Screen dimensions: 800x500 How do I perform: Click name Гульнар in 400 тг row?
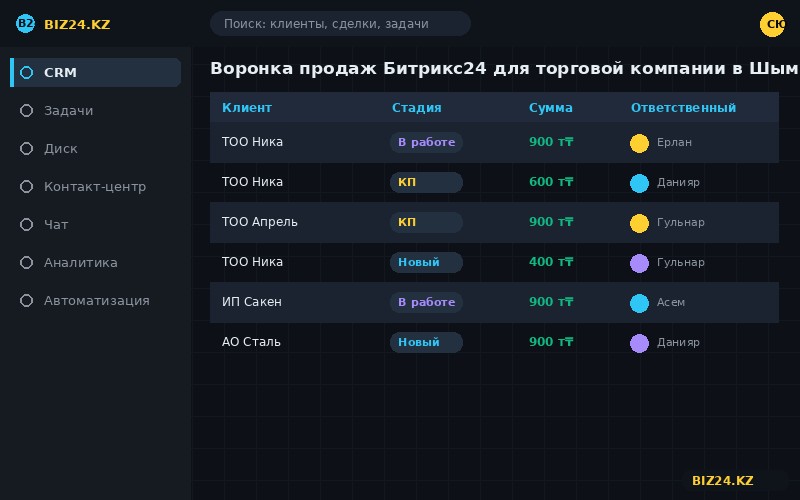[681, 263]
